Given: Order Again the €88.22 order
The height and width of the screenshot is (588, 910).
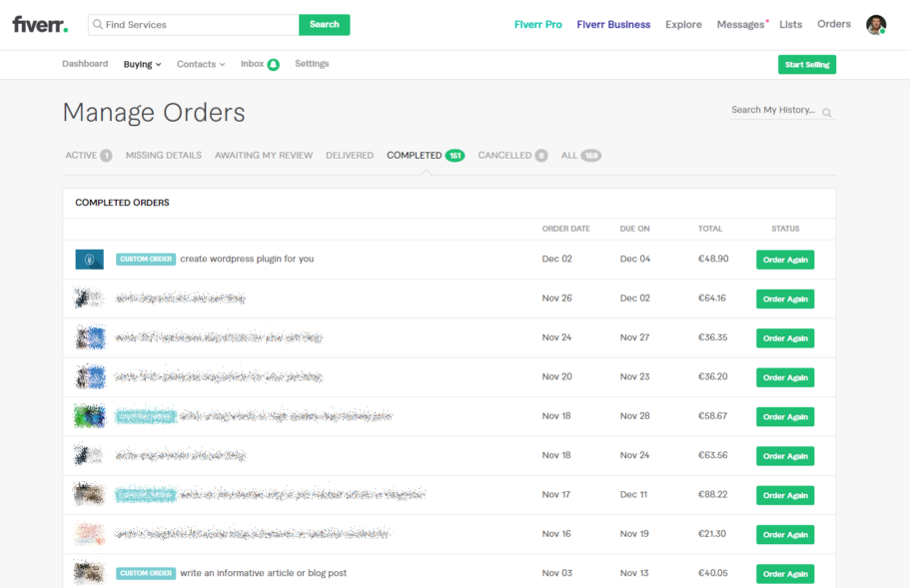Looking at the screenshot, I should (x=785, y=495).
